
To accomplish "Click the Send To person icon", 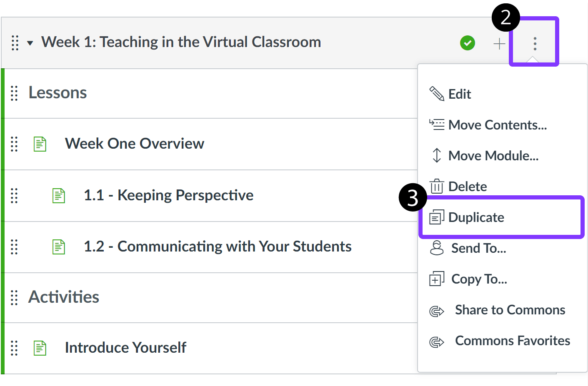I will (x=436, y=248).
